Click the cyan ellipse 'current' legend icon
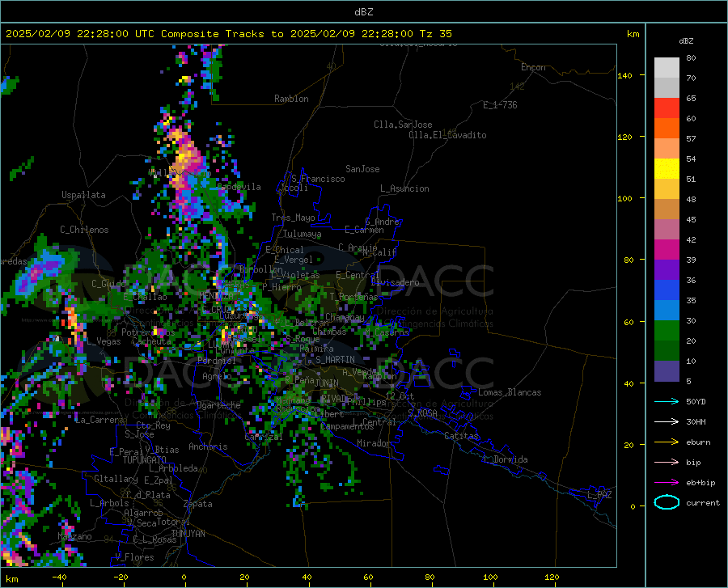Viewport: 728px width, 588px height. (667, 502)
